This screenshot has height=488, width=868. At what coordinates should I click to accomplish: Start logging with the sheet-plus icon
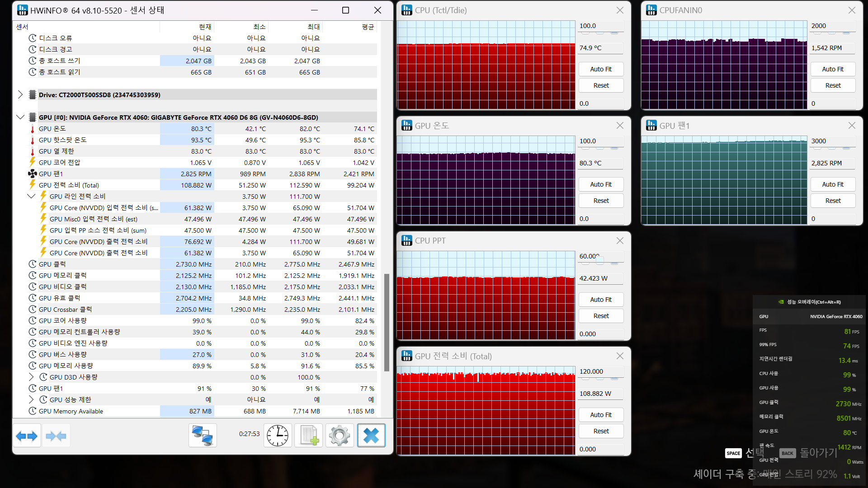[309, 436]
